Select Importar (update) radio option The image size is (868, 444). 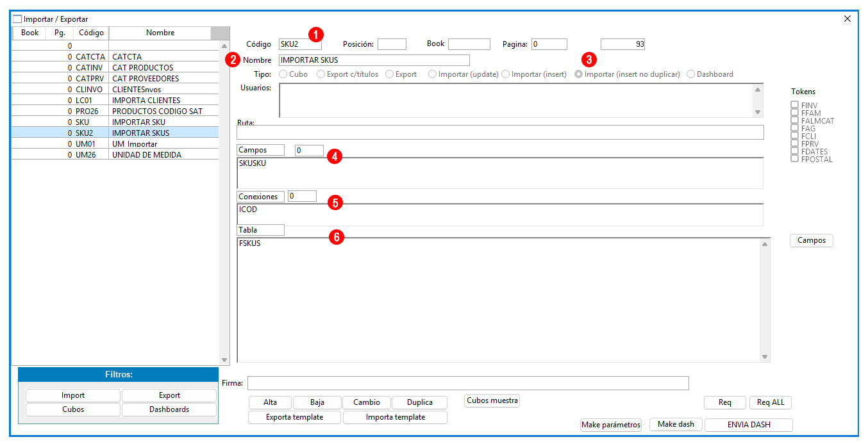coord(433,74)
